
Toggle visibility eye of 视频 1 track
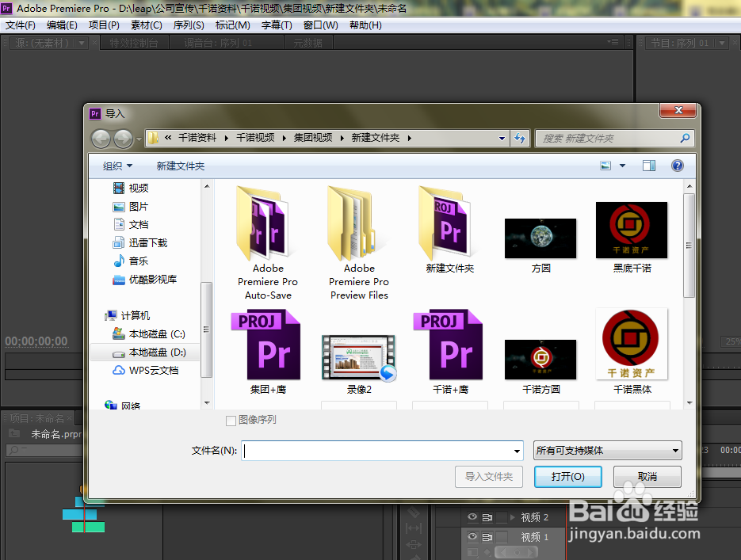pyautogui.click(x=472, y=536)
